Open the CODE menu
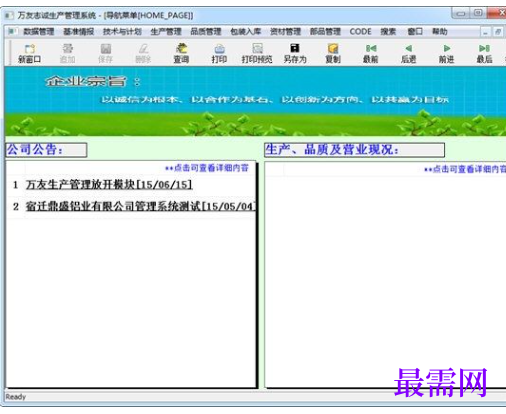Viewport: 506px width, 414px height. pos(360,32)
